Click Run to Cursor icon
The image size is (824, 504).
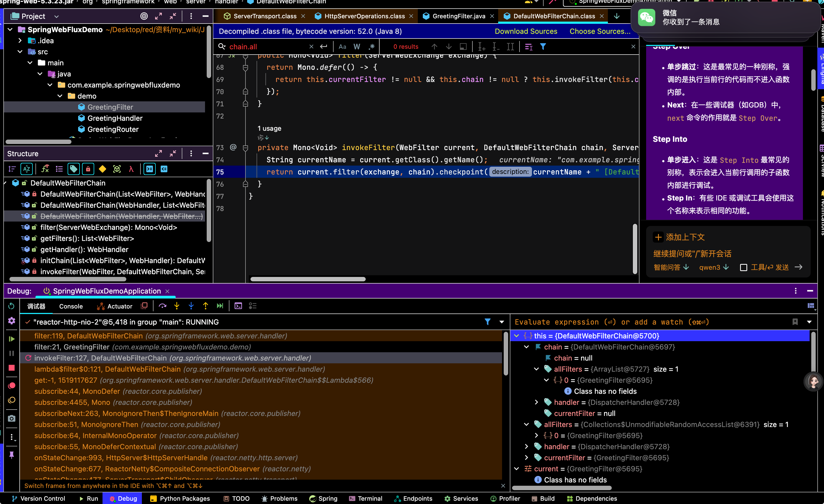(x=220, y=306)
